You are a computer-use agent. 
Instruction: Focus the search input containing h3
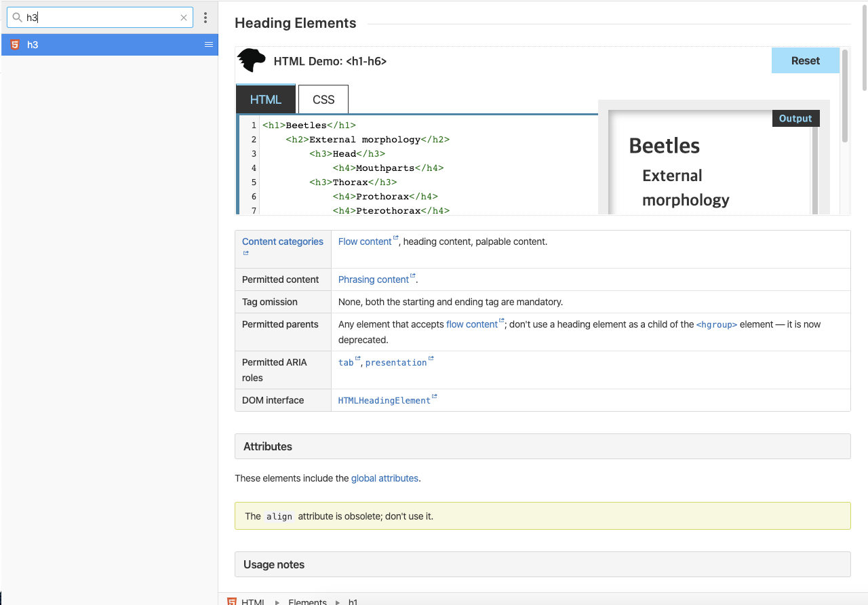tap(102, 18)
